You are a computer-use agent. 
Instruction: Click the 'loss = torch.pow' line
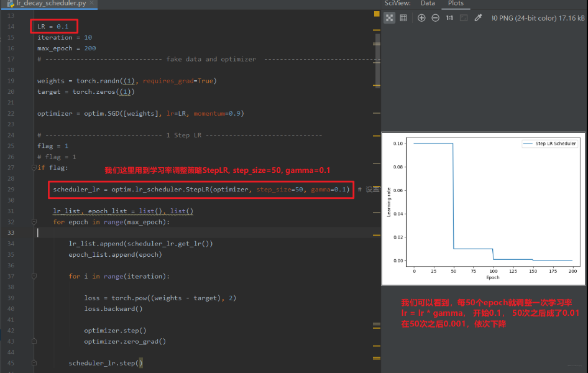[x=160, y=298]
